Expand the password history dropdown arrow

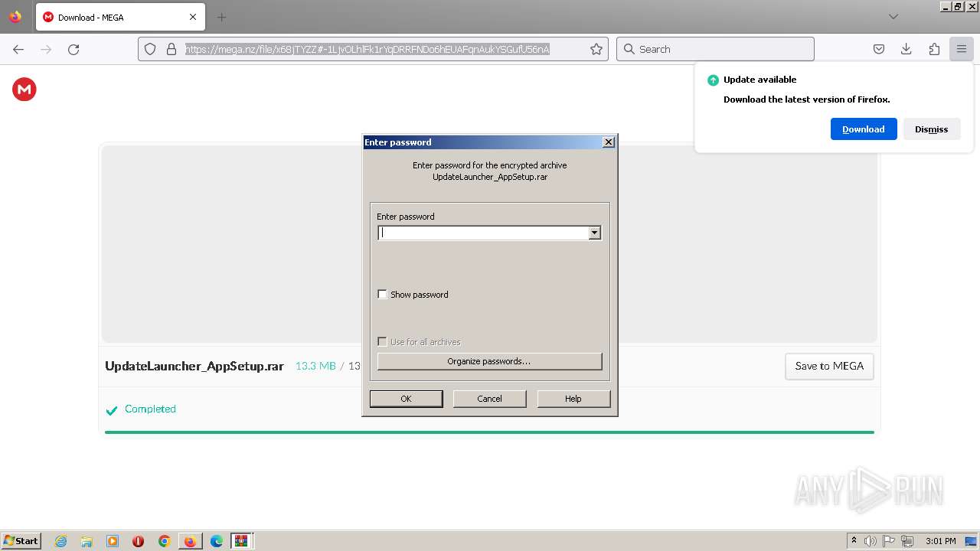click(x=595, y=233)
